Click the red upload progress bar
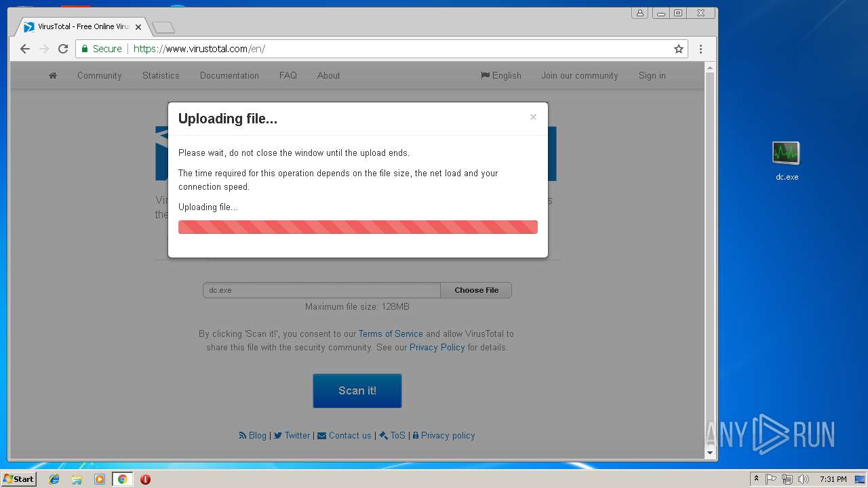The image size is (868, 488). pos(358,227)
